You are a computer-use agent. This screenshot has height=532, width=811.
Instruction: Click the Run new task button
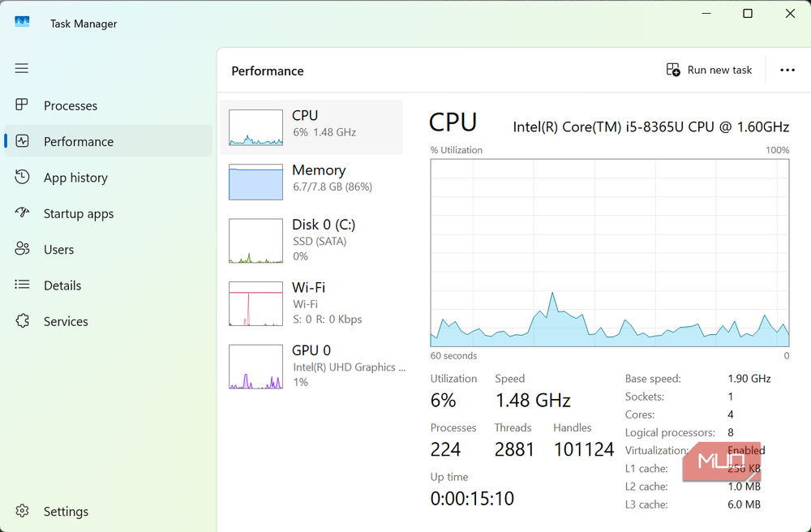[x=709, y=70]
